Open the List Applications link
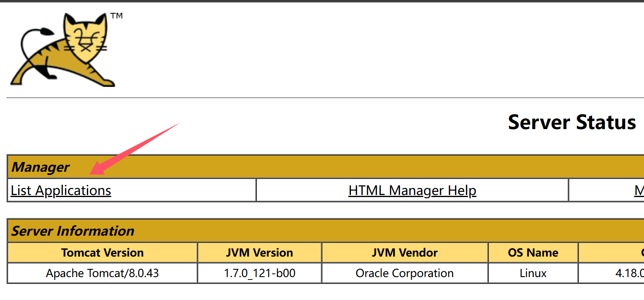 pyautogui.click(x=61, y=190)
